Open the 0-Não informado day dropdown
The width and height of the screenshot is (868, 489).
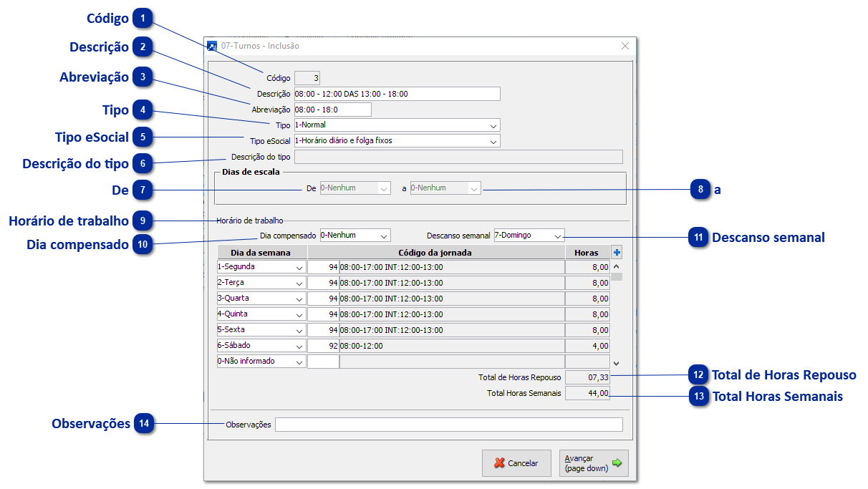(x=261, y=362)
